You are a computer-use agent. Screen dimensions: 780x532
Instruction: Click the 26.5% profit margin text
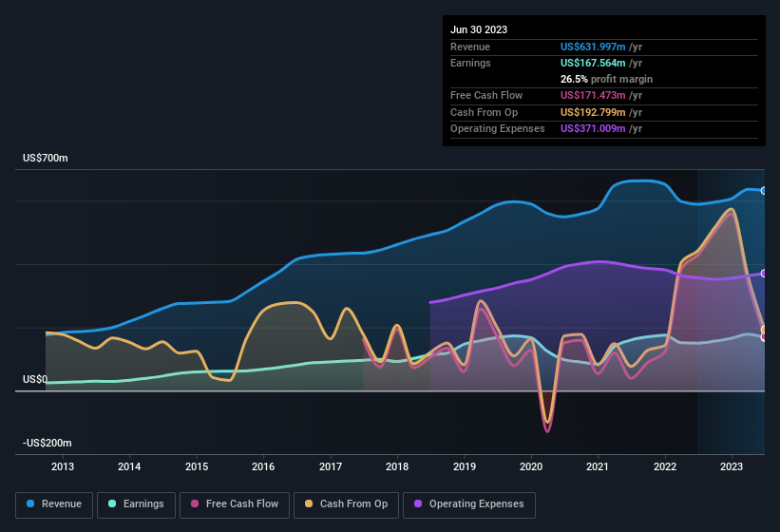[606, 79]
